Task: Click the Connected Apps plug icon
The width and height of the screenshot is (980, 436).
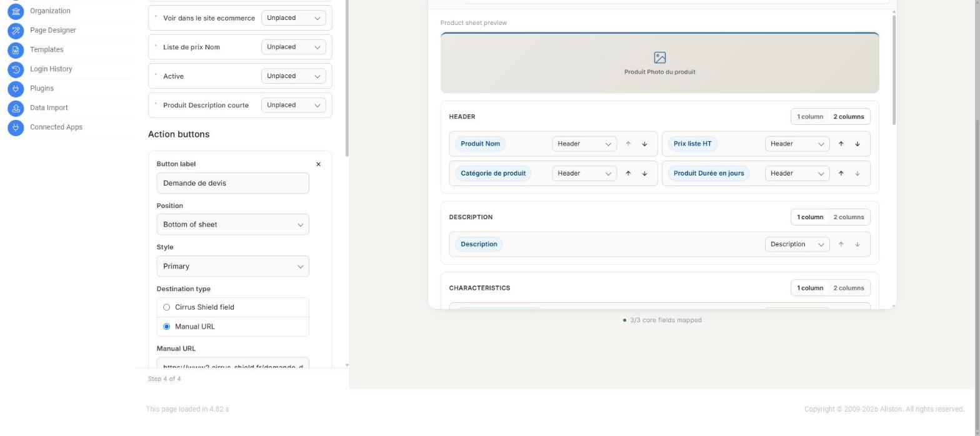Action: 16,127
